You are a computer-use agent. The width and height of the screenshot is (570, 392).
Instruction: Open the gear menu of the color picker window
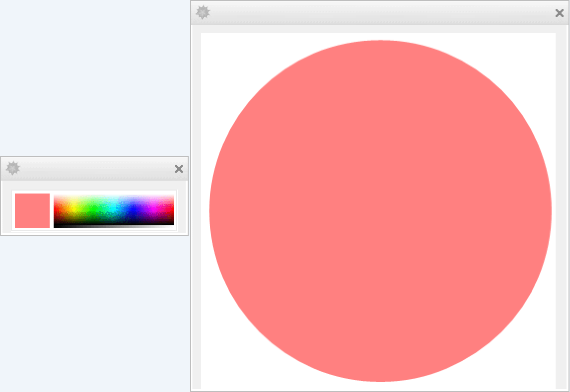click(12, 168)
